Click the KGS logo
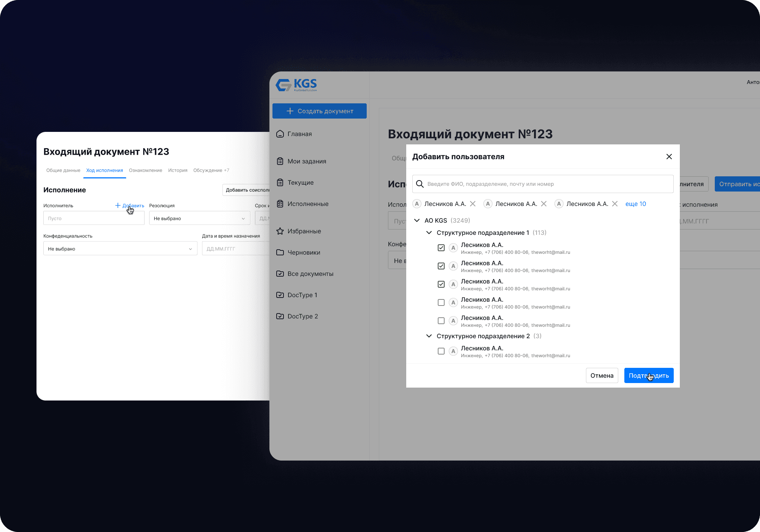Viewport: 760px width, 532px height. coord(296,85)
